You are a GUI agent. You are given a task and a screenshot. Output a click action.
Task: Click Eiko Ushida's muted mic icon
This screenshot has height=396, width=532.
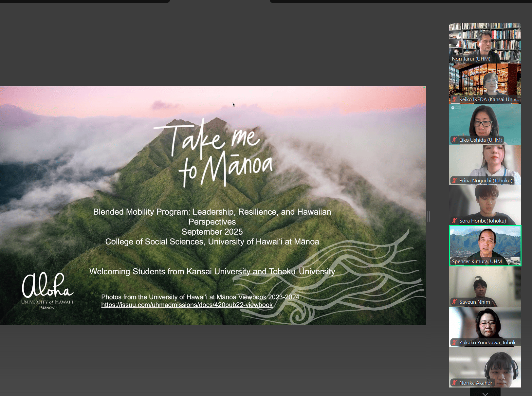point(454,140)
